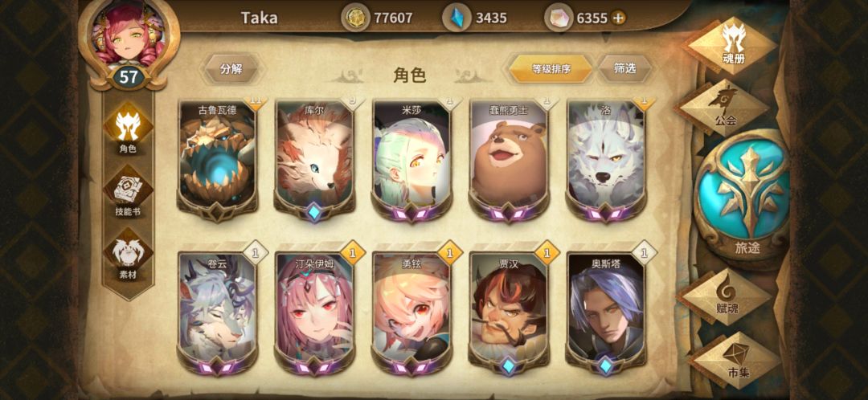The image size is (868, 400).
Task: Select the 贾汉 character card
Action: 508,312
